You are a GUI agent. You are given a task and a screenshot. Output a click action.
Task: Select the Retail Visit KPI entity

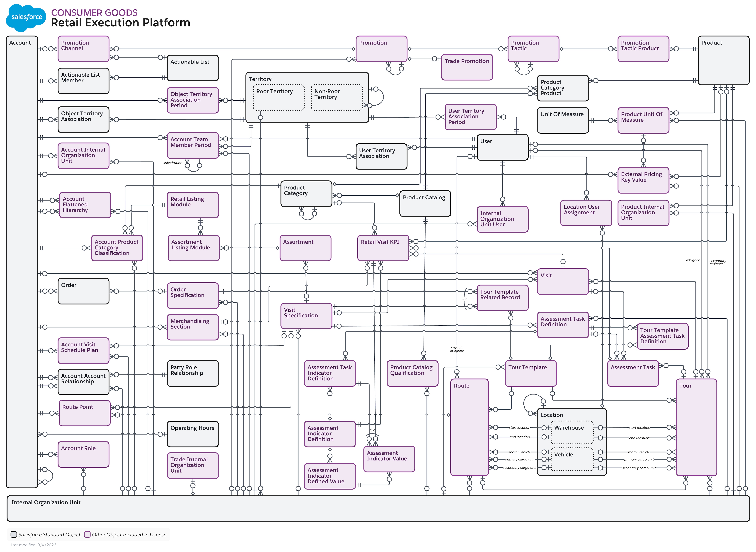(383, 248)
